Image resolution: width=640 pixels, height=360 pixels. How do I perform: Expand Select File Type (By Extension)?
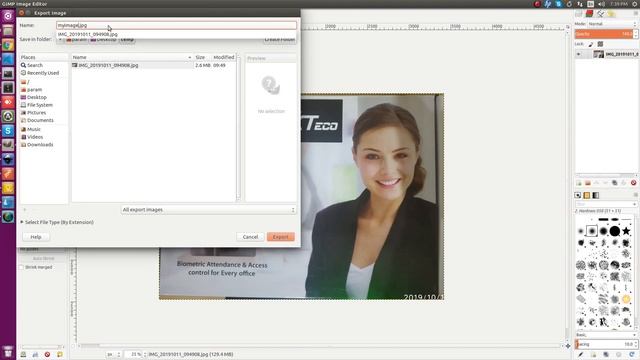tap(57, 222)
